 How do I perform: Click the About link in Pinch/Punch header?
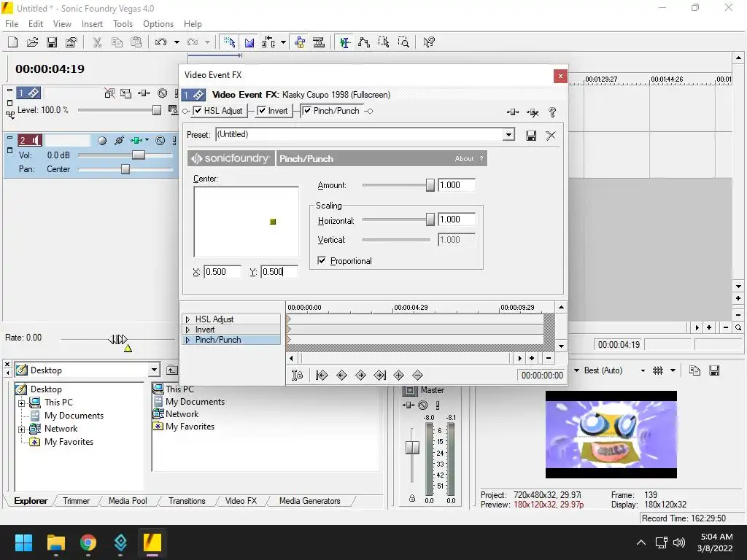click(464, 158)
